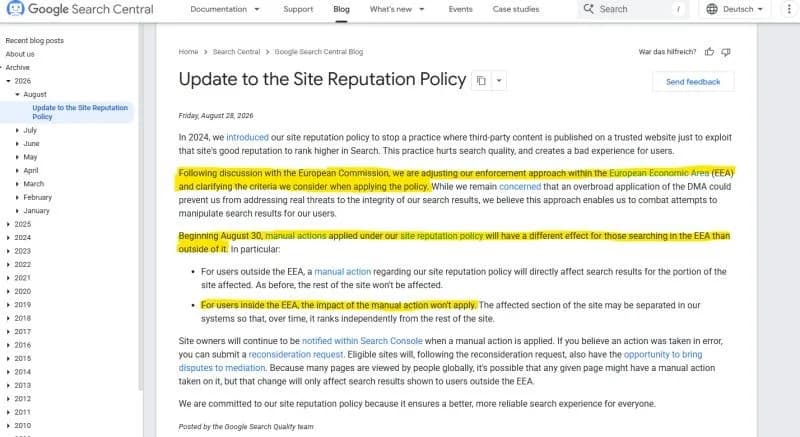The width and height of the screenshot is (800, 437).
Task: Expand the 2024 archive year
Action: [8, 238]
